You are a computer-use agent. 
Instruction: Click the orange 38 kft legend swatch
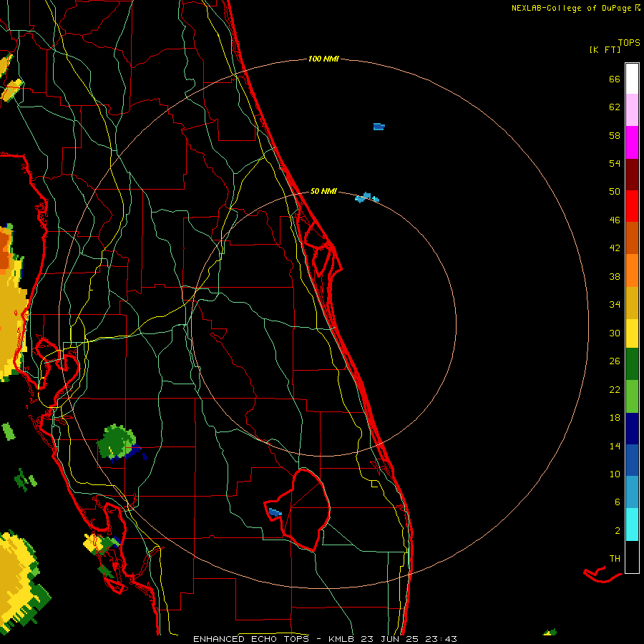point(632,270)
